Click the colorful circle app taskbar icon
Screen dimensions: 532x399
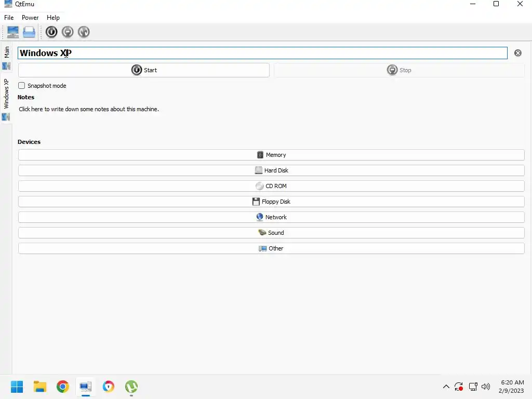pyautogui.click(x=109, y=387)
